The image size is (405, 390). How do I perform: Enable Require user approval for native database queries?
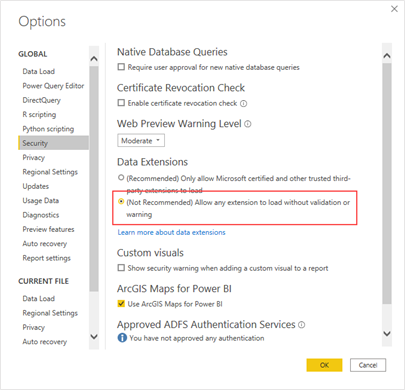121,67
